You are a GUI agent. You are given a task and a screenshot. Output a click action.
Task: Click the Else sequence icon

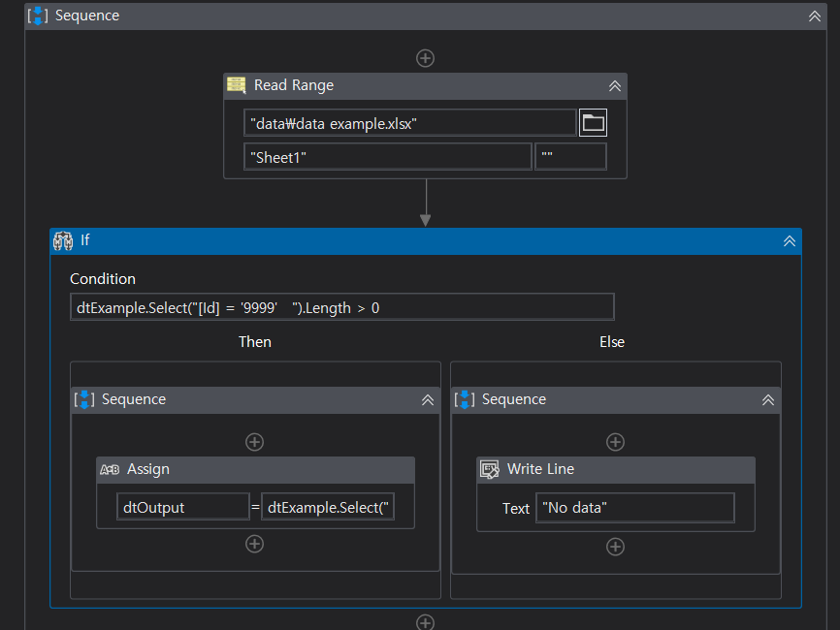tap(465, 399)
